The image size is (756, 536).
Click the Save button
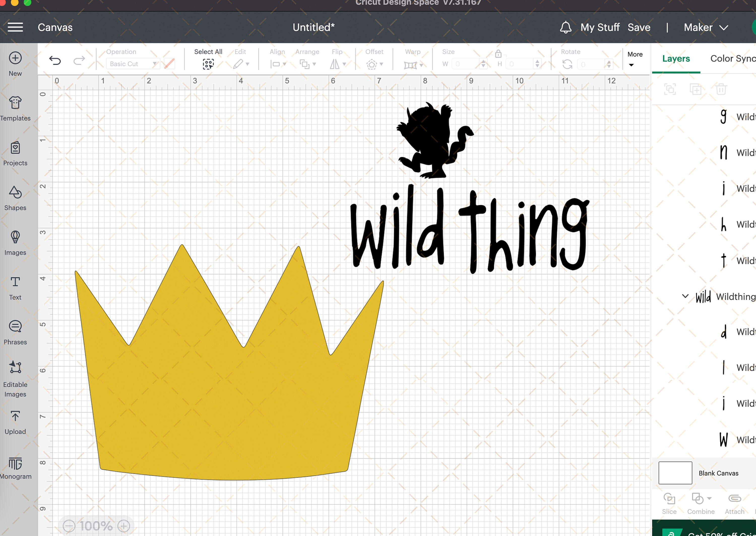[x=639, y=27]
